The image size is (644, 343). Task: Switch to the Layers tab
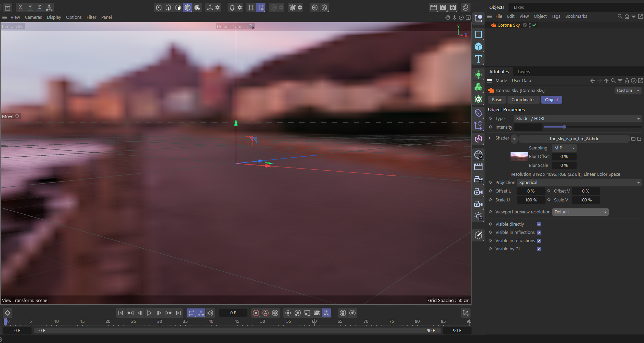tap(524, 71)
